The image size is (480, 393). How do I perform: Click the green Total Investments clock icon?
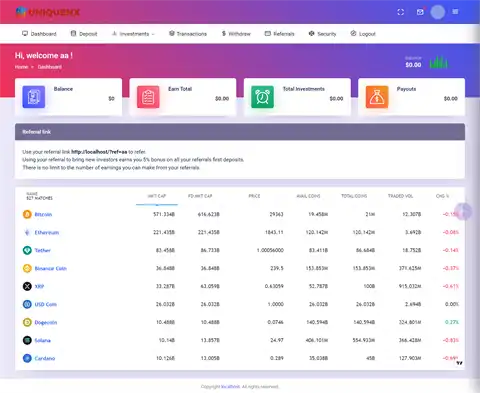[262, 97]
